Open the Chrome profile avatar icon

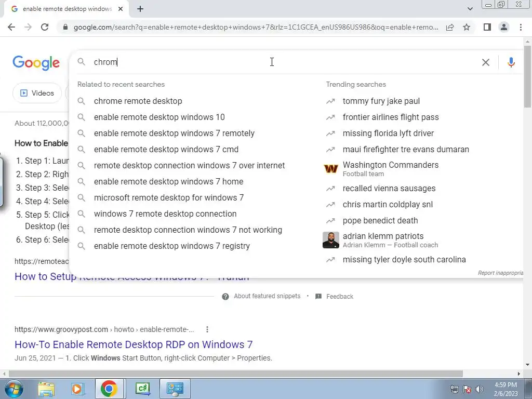tap(504, 27)
